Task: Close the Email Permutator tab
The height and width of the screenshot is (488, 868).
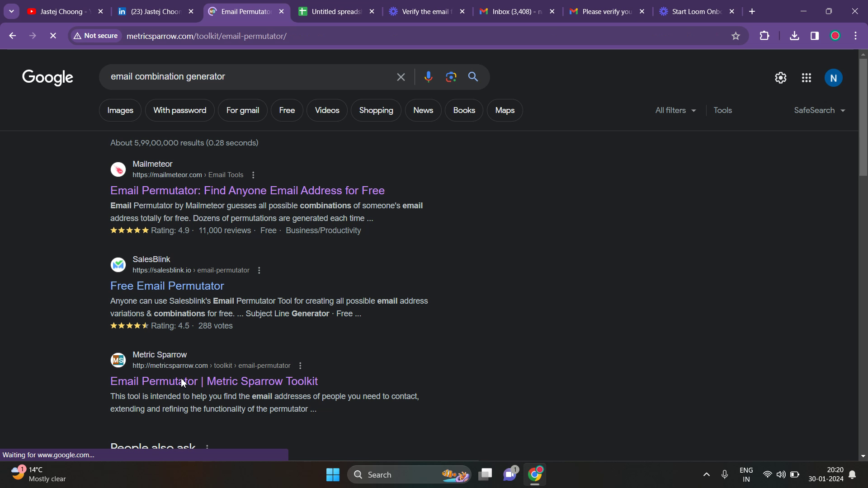Action: coord(282,12)
